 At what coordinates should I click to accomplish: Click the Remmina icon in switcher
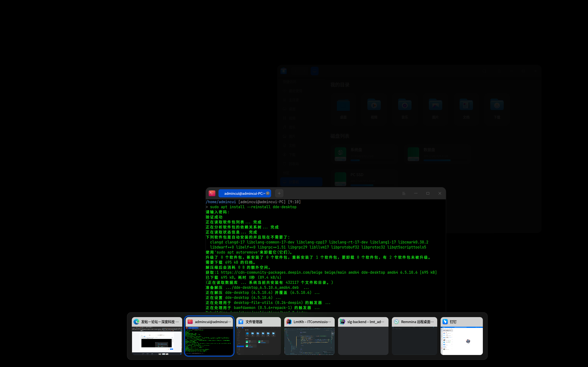397,322
